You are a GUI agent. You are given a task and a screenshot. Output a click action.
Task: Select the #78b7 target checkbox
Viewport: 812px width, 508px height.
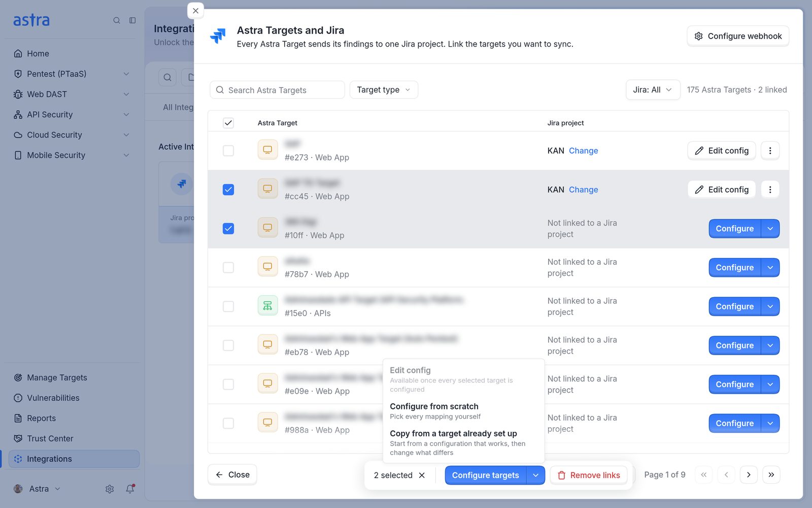(x=228, y=267)
